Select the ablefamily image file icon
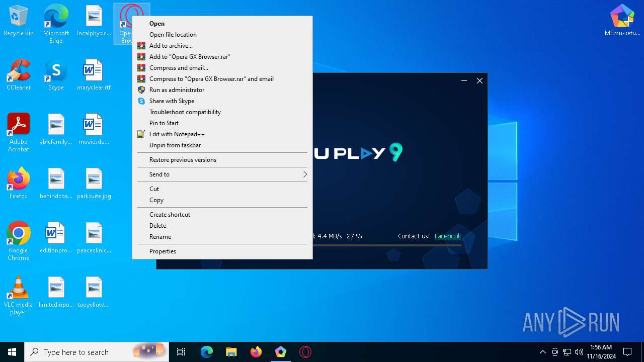 click(56, 130)
